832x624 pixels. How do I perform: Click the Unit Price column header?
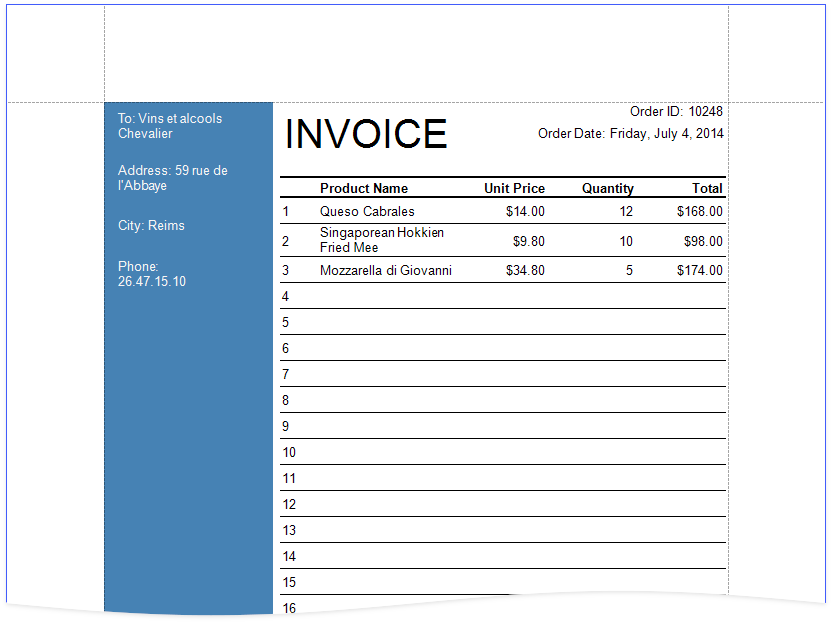(x=514, y=188)
